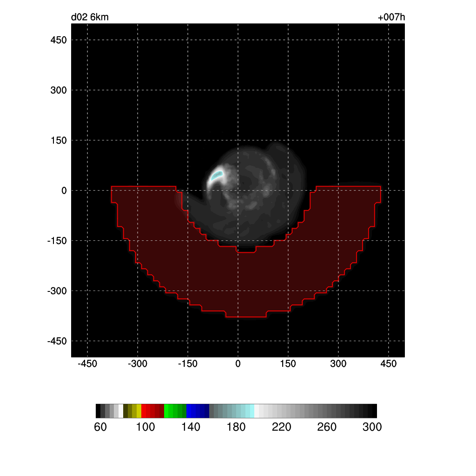The height and width of the screenshot is (476, 476).
Task: Click the colorbar label 140
Action: (191, 427)
